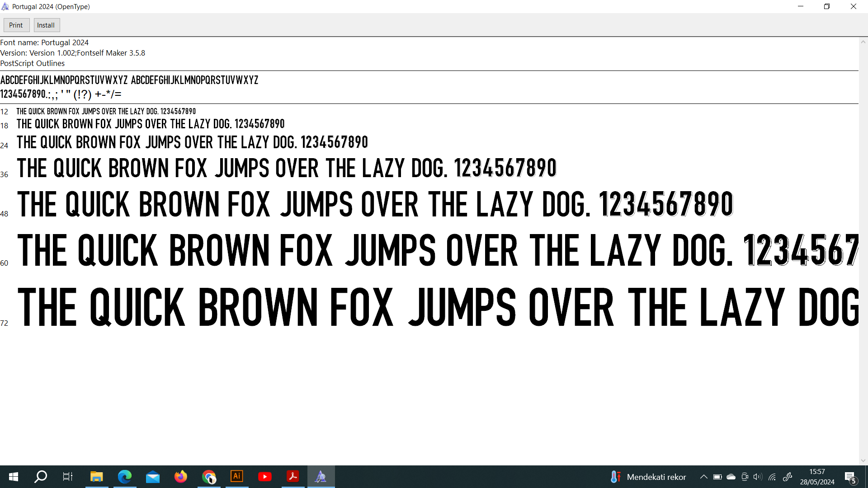The image size is (868, 488).
Task: Launch Firefox from the taskbar
Action: point(181,477)
